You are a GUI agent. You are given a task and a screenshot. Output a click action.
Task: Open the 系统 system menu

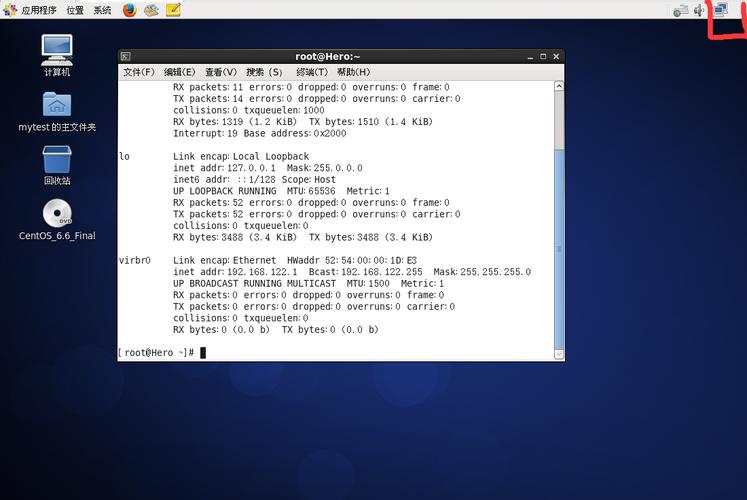click(x=102, y=10)
